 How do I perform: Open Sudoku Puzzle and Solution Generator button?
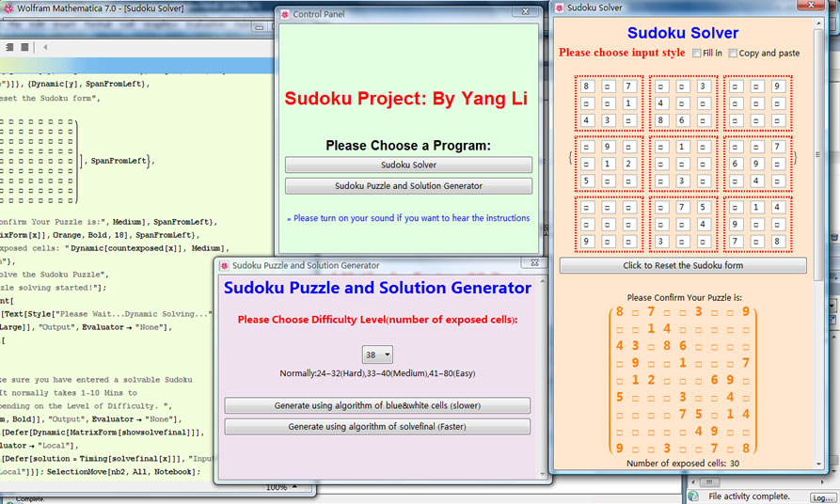pyautogui.click(x=408, y=186)
